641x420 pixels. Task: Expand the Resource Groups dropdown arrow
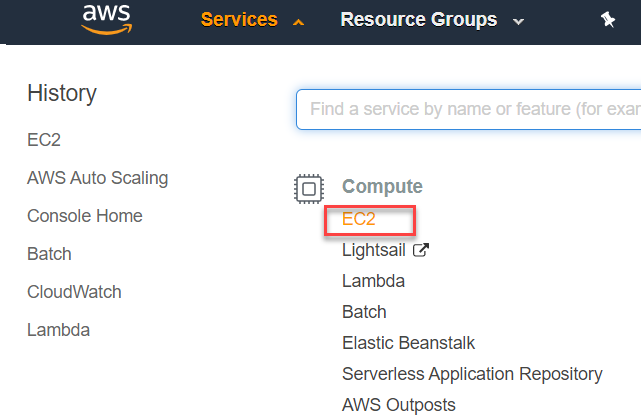(518, 22)
